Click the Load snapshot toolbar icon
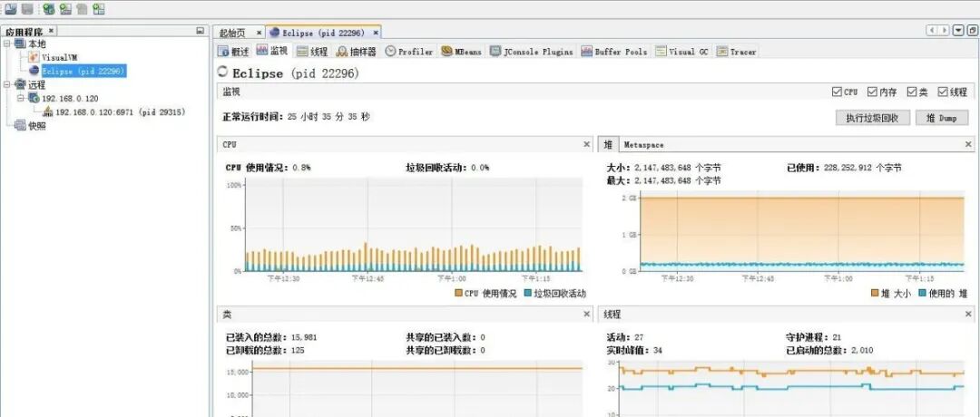Screen dimensions: 980x417 [x=11, y=9]
